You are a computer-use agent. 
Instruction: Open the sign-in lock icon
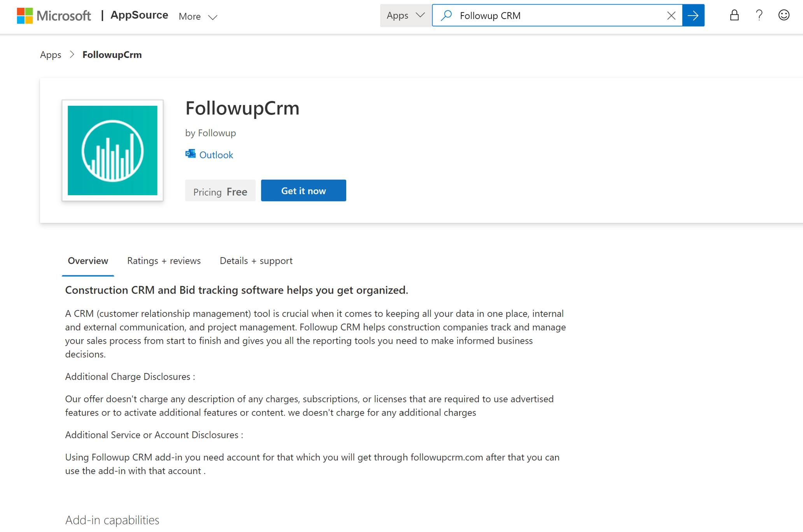[734, 16]
